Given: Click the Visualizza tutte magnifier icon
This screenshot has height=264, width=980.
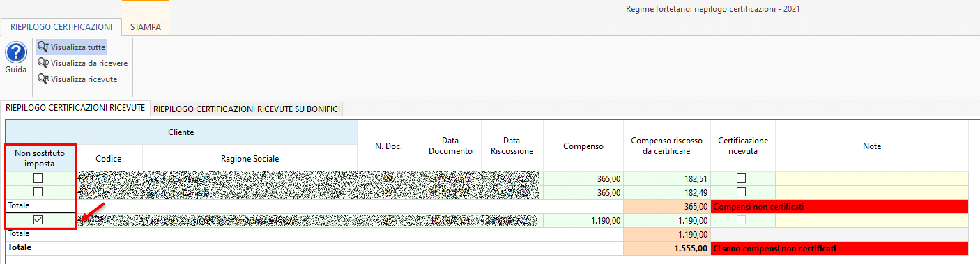Looking at the screenshot, I should pyautogui.click(x=43, y=47).
